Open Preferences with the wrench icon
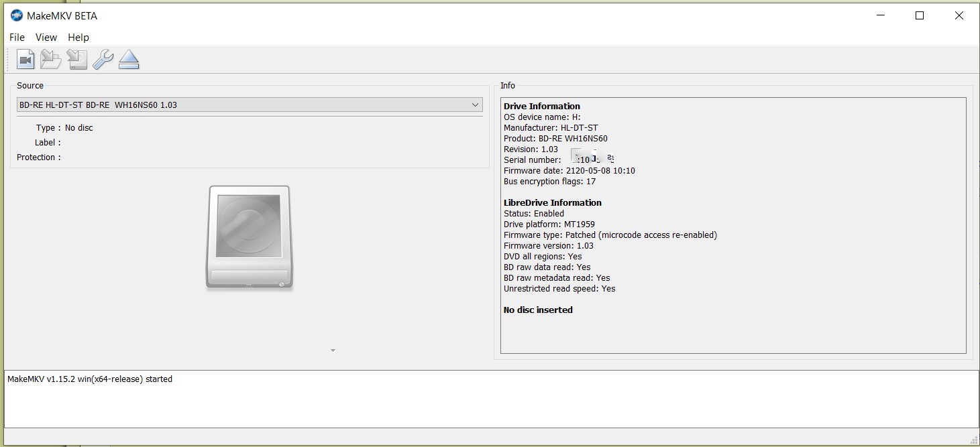Viewport: 980px width, 447px height. pyautogui.click(x=103, y=60)
